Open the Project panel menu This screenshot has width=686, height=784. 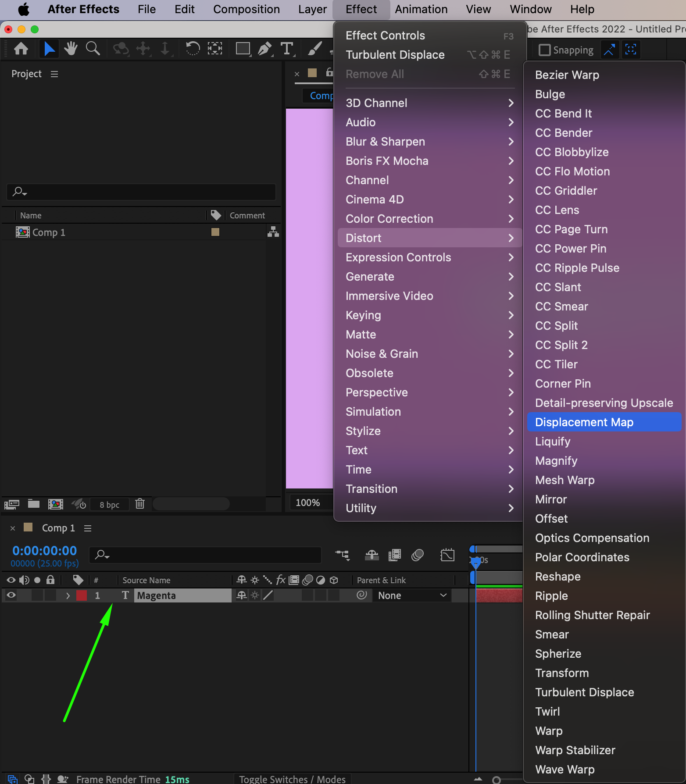[x=54, y=74]
